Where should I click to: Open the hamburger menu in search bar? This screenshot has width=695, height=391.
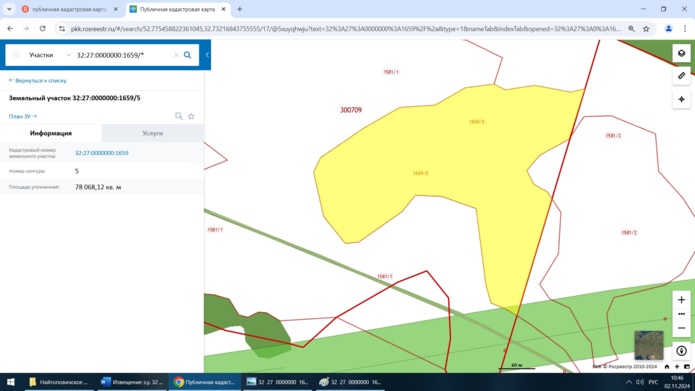[16, 55]
